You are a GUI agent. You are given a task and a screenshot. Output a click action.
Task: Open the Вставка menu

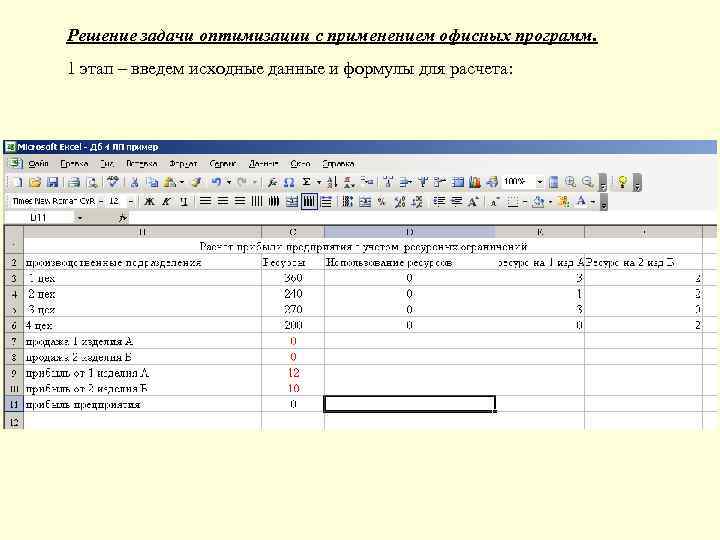pyautogui.click(x=141, y=163)
